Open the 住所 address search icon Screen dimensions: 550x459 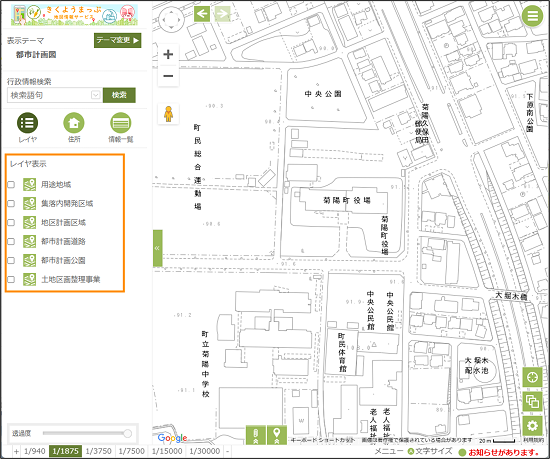[74, 123]
